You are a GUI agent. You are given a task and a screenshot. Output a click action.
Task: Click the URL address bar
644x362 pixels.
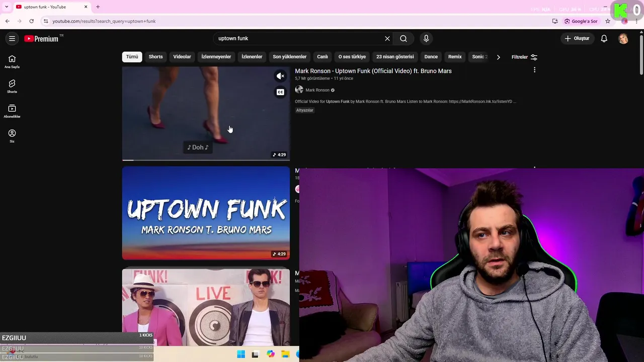coord(297,21)
